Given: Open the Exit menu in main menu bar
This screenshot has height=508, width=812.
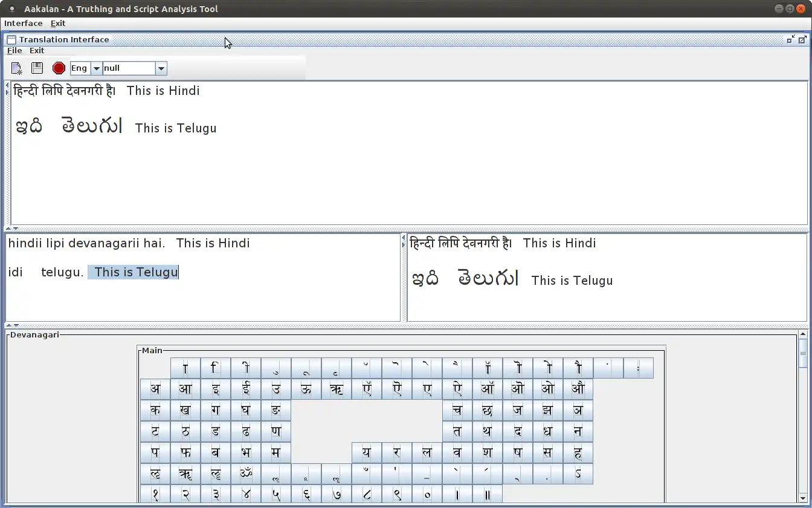Looking at the screenshot, I should 58,23.
